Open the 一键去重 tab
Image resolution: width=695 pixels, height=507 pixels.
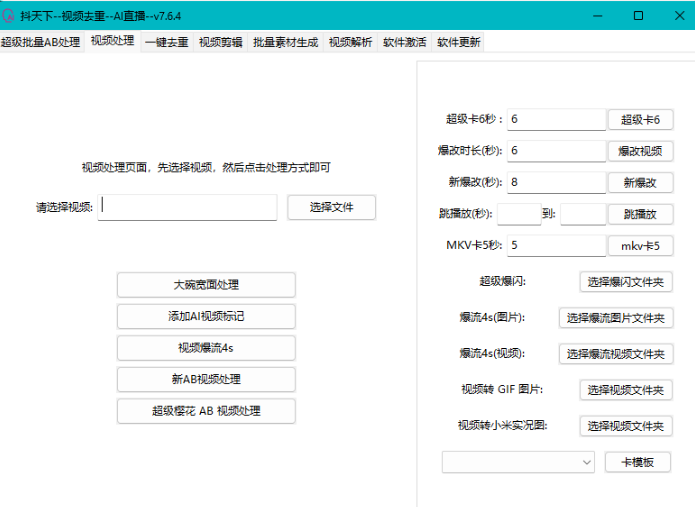[x=167, y=42]
